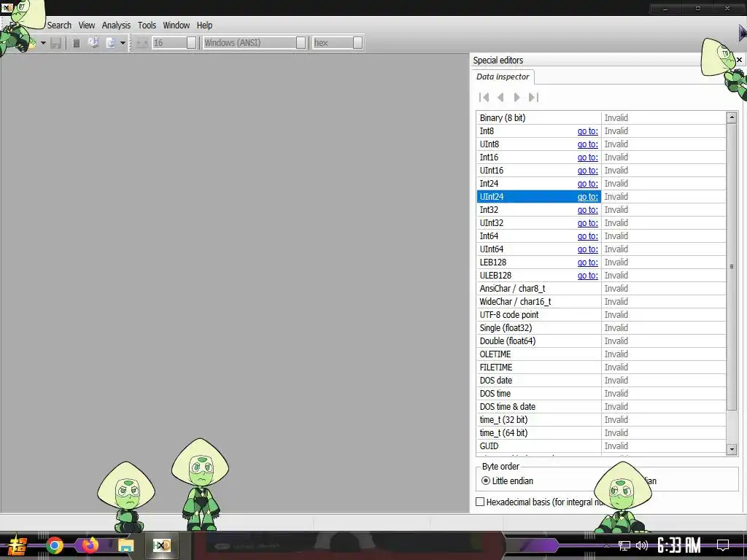This screenshot has height=560, width=747.
Task: Click the Data inspector scroll down arrow
Action: pyautogui.click(x=732, y=449)
